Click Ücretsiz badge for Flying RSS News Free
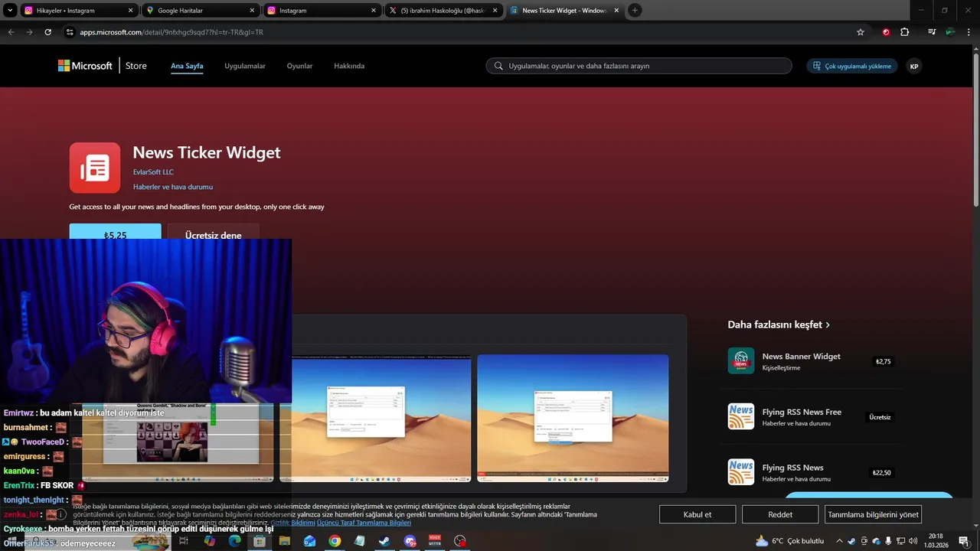980x551 pixels. pyautogui.click(x=880, y=417)
